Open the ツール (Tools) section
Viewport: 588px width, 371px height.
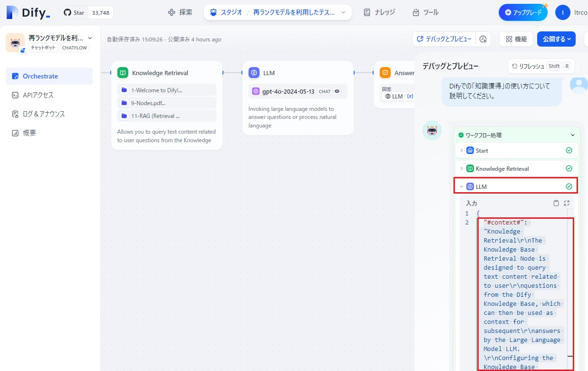[425, 12]
